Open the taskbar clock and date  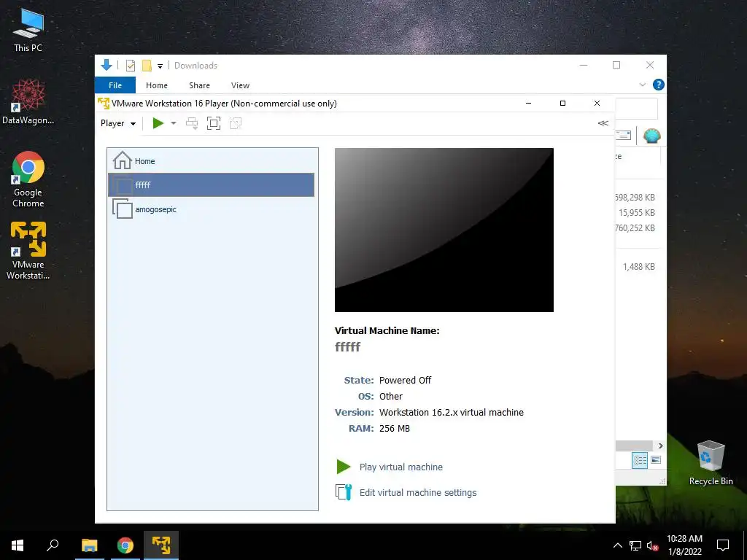click(x=684, y=545)
